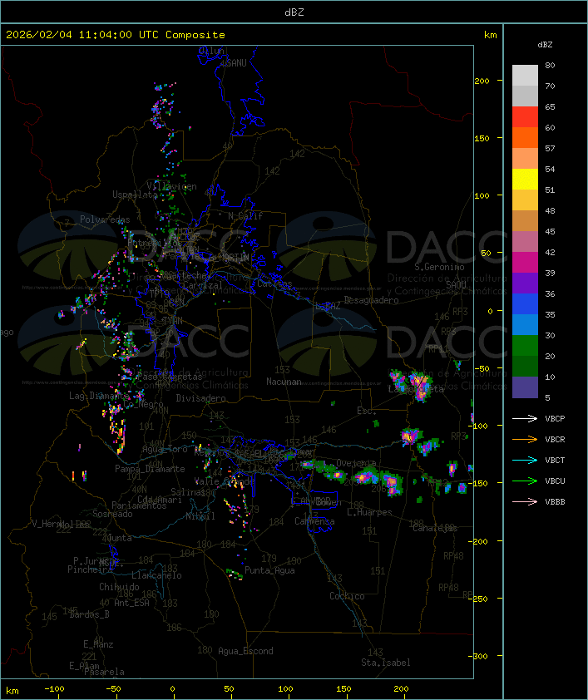The height and width of the screenshot is (700, 588).
Task: Click the Carrizal map label
Action: point(202,285)
